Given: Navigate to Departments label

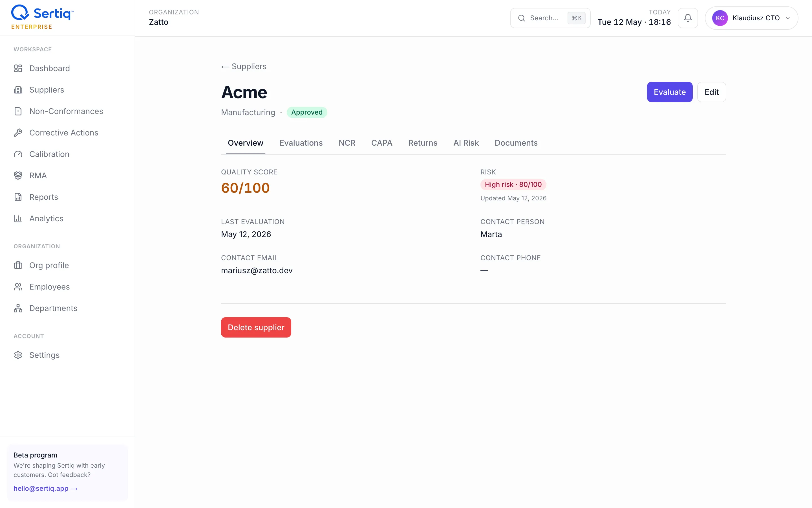Looking at the screenshot, I should point(53,308).
